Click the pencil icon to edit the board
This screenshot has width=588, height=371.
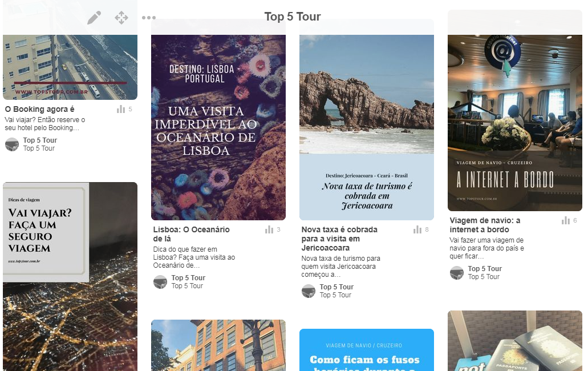(93, 18)
